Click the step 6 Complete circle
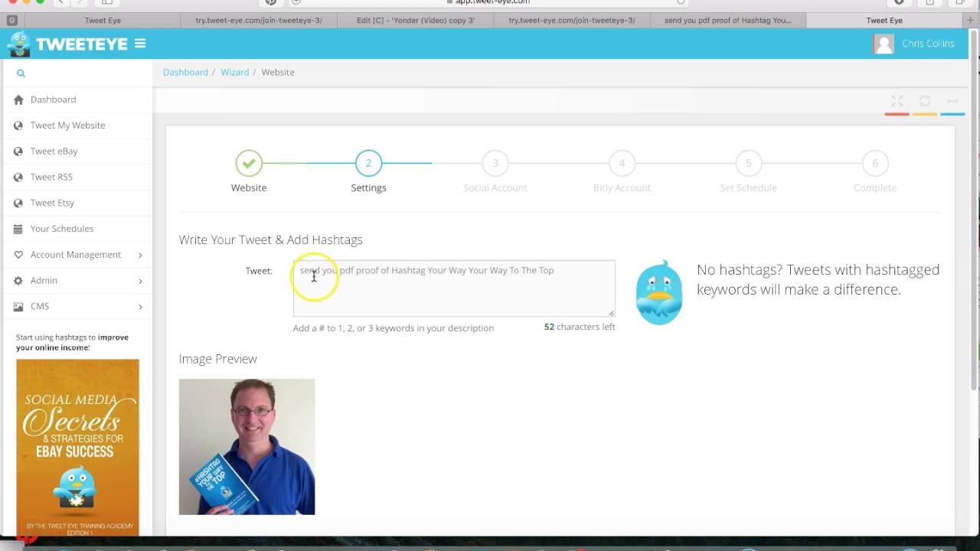This screenshot has width=980, height=551. (875, 163)
